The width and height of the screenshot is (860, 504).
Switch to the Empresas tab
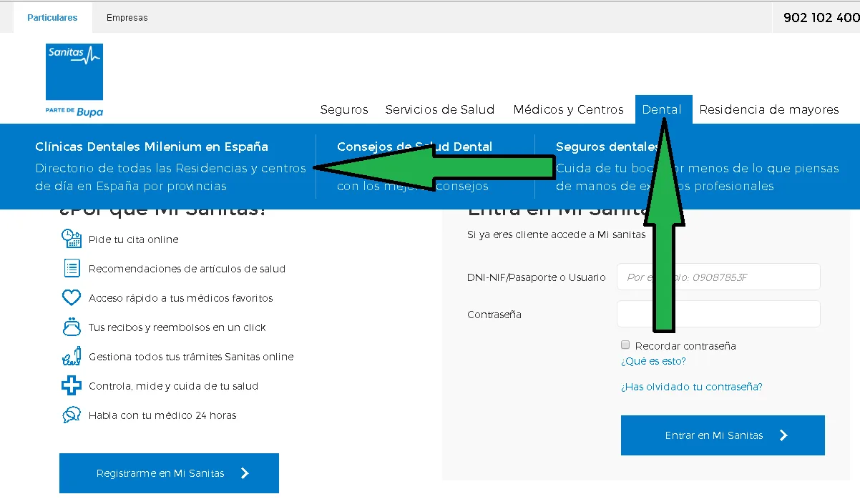pos(127,18)
